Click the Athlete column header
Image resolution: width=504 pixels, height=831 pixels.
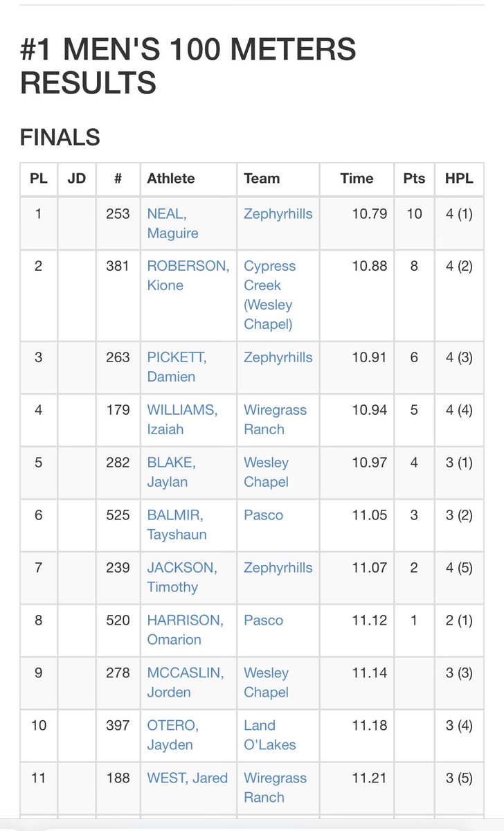(171, 179)
